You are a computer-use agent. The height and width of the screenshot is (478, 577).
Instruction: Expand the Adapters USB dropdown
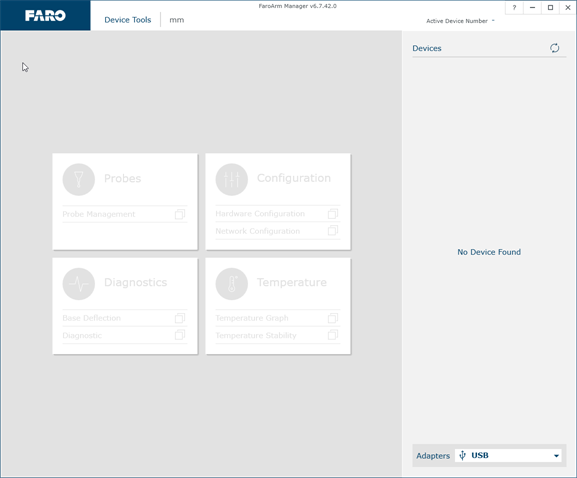coord(508,456)
